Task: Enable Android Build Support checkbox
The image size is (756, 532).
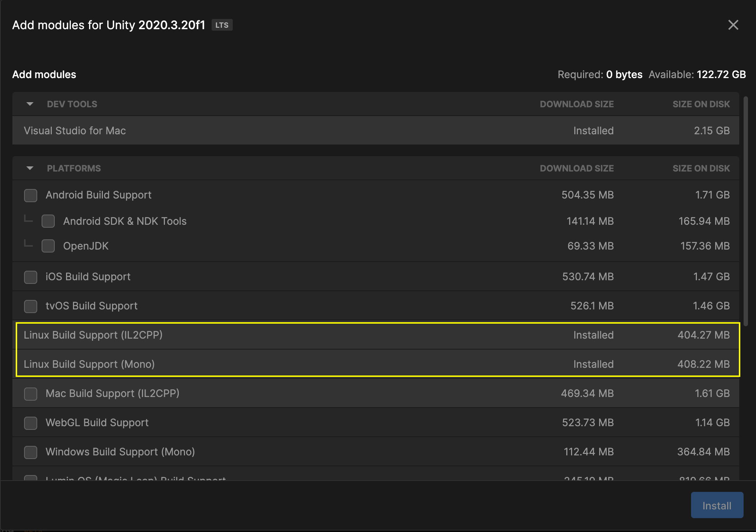Action: 30,195
